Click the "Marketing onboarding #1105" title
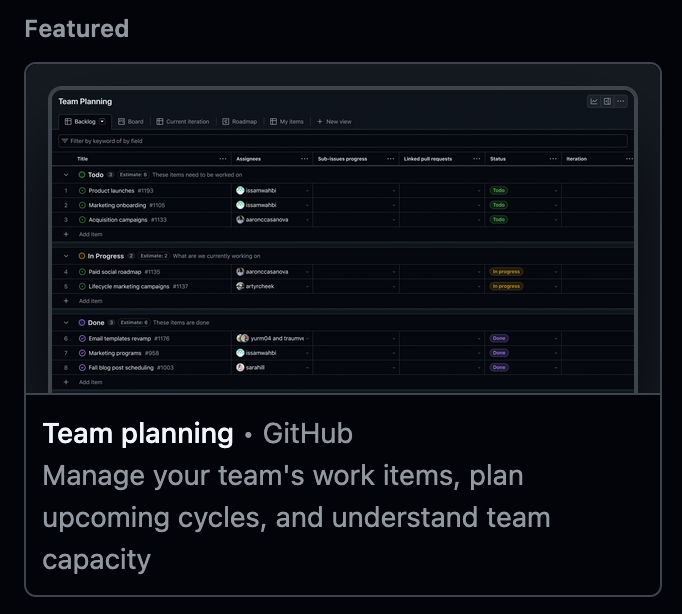 (127, 205)
